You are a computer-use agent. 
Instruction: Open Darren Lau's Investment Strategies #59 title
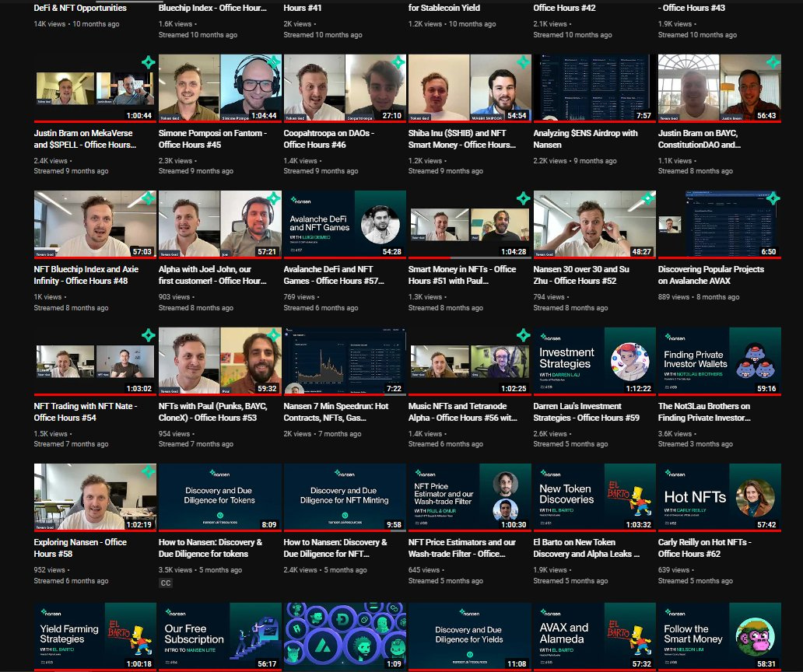(x=587, y=411)
